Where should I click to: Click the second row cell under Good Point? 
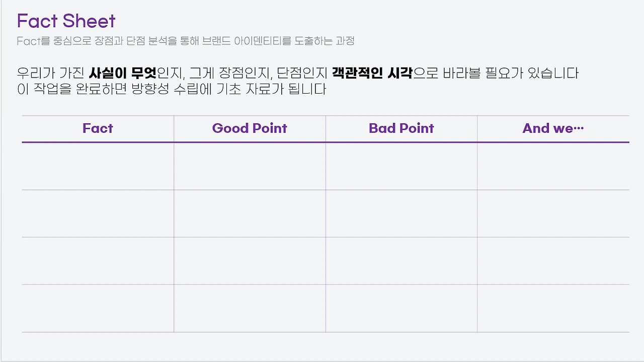tap(250, 213)
